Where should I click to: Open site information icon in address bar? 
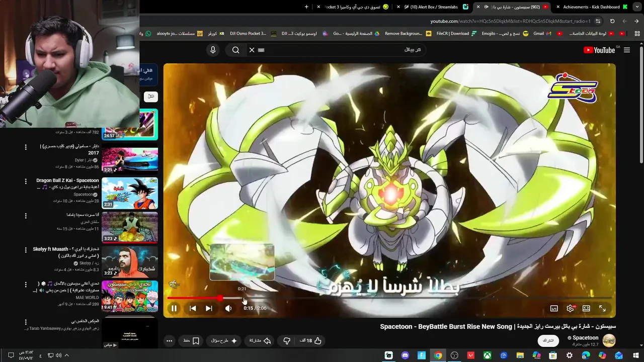[x=598, y=21]
